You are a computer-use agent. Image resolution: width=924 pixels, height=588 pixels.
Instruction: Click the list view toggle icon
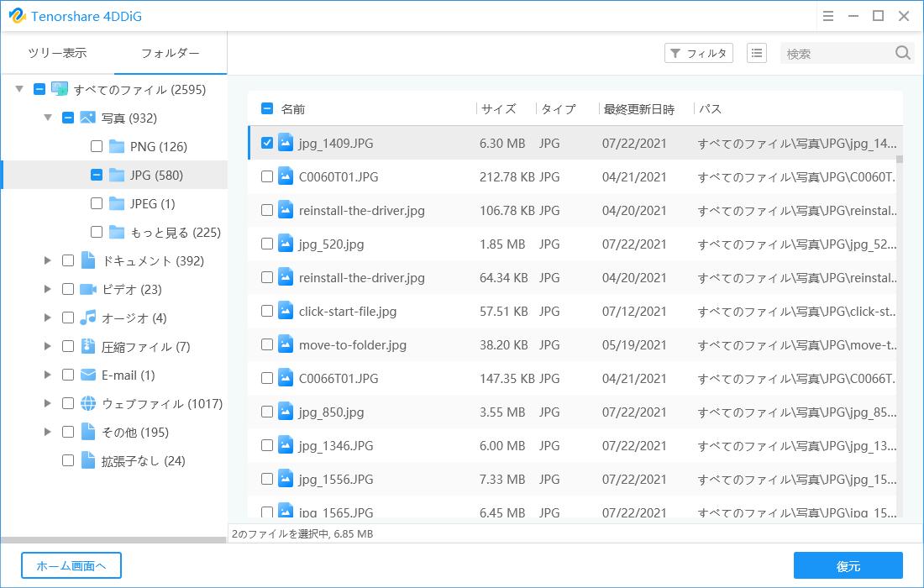click(x=757, y=54)
